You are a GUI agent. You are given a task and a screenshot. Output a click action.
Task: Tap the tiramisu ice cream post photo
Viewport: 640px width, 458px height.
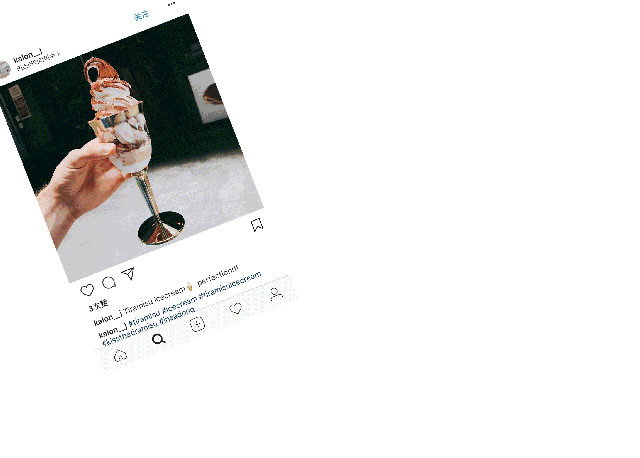131,149
